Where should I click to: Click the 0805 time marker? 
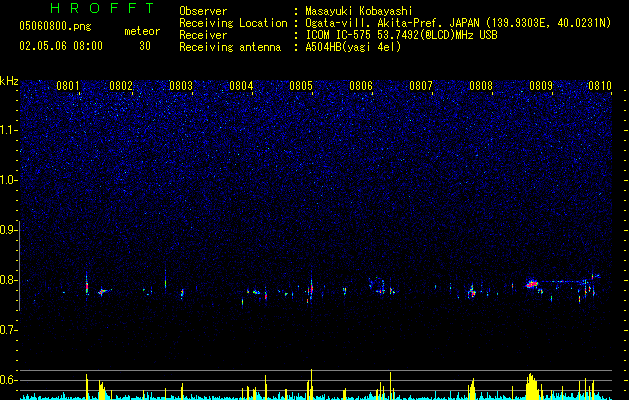(301, 86)
